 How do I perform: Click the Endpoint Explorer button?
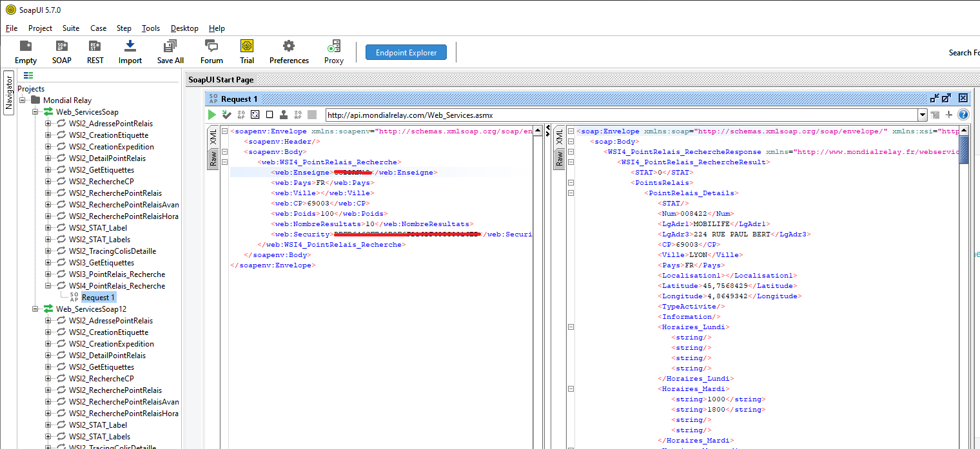pos(406,53)
